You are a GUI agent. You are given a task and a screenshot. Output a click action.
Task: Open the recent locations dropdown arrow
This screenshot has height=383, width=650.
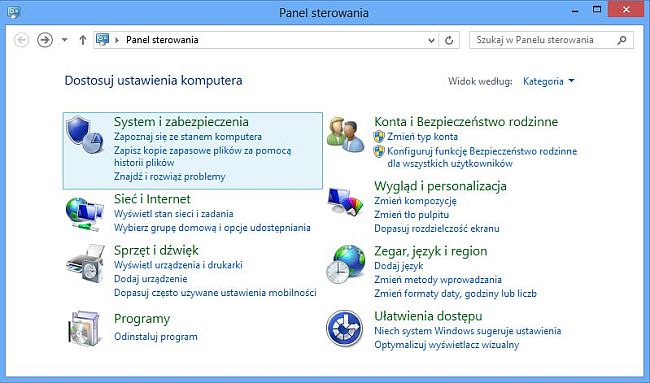pyautogui.click(x=65, y=40)
